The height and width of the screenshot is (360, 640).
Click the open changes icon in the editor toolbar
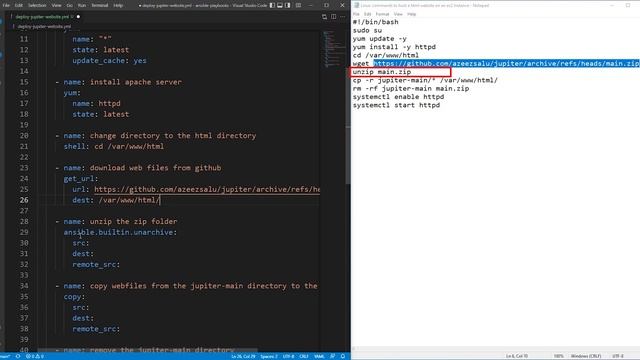[324, 17]
